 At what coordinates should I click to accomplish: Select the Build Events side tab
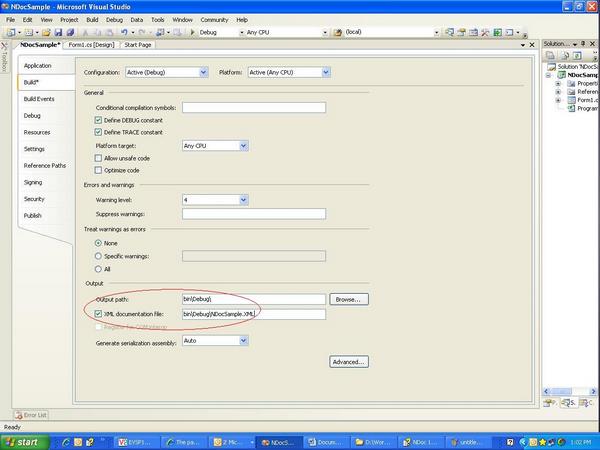coord(39,99)
